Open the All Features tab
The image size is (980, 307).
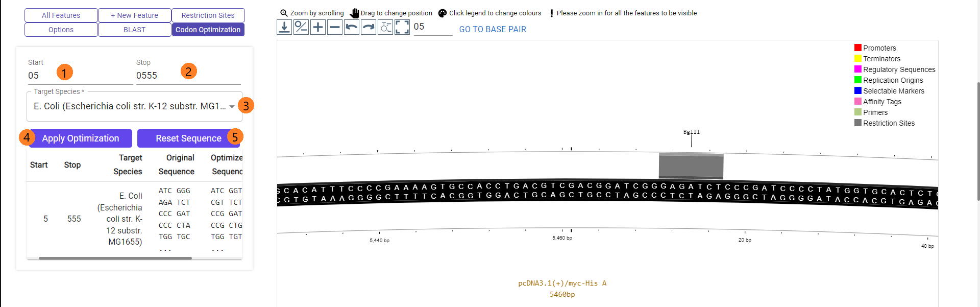click(x=61, y=15)
